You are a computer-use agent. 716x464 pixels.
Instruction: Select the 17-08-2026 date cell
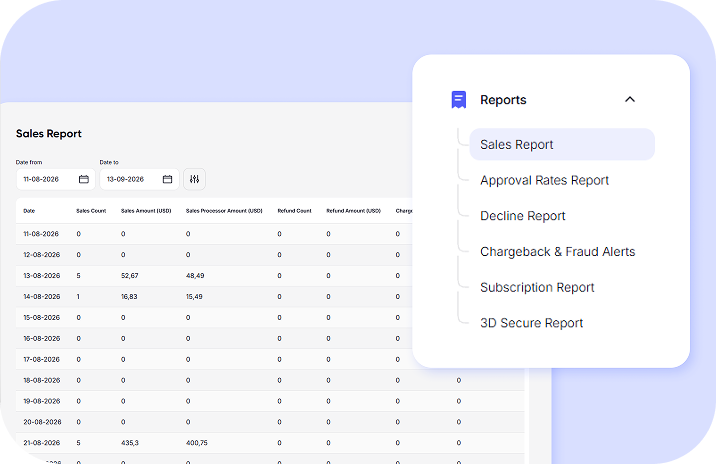(x=42, y=359)
